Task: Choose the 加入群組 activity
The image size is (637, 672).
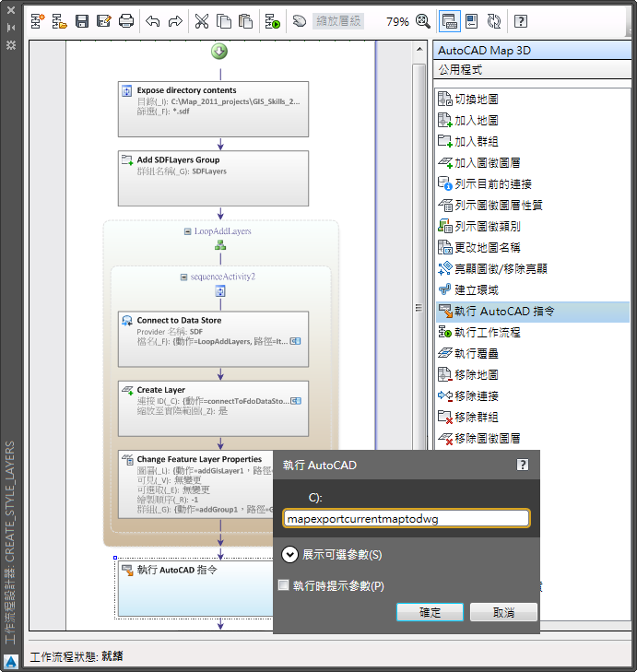Action: click(x=533, y=141)
